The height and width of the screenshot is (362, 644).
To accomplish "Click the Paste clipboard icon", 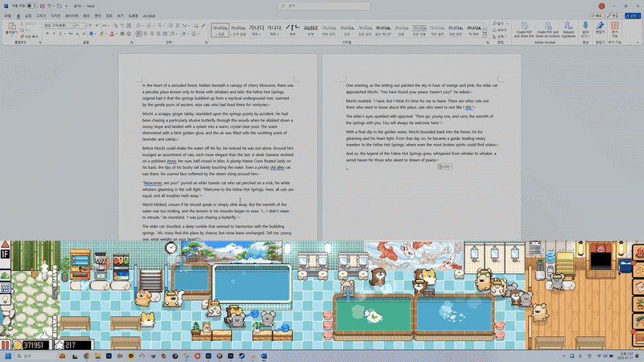I will coord(11,27).
